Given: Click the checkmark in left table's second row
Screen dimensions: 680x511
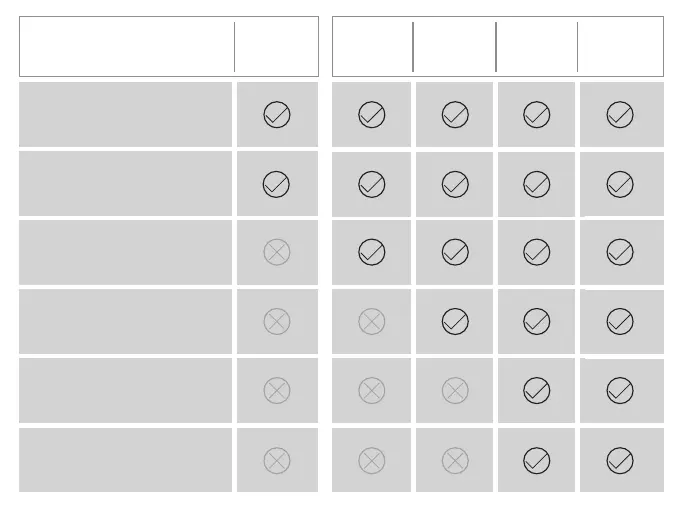Looking at the screenshot, I should click(x=277, y=184).
